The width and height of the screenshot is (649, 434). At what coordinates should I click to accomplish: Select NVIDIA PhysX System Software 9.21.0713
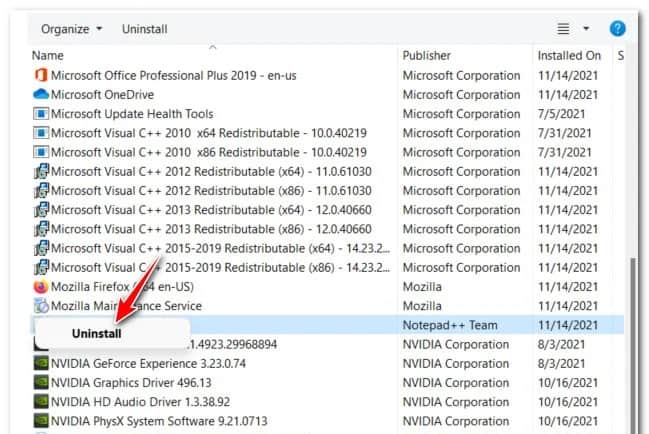[159, 421]
